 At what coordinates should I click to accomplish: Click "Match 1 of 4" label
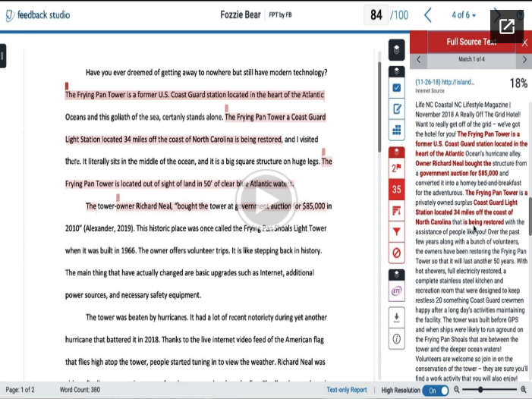pyautogui.click(x=471, y=59)
